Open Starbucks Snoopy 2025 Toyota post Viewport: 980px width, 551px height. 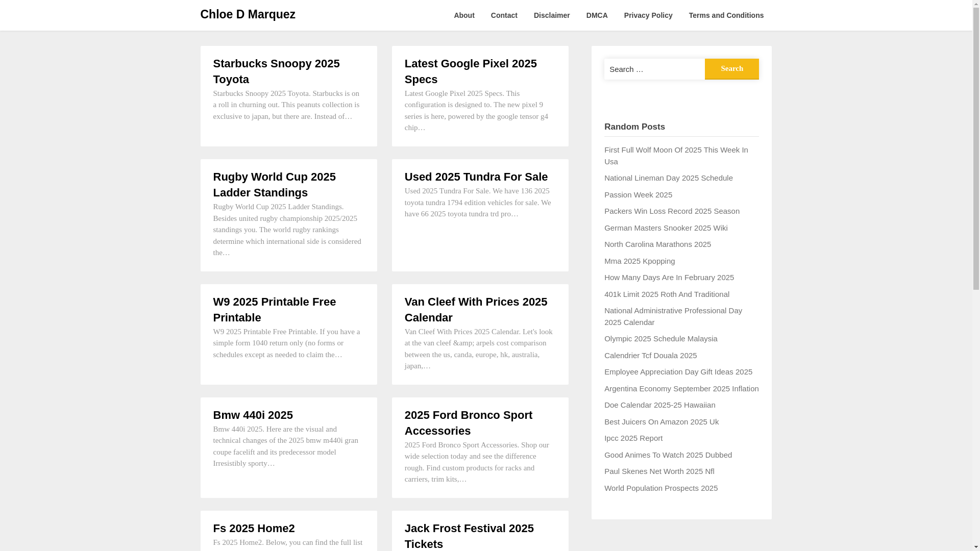click(x=276, y=71)
